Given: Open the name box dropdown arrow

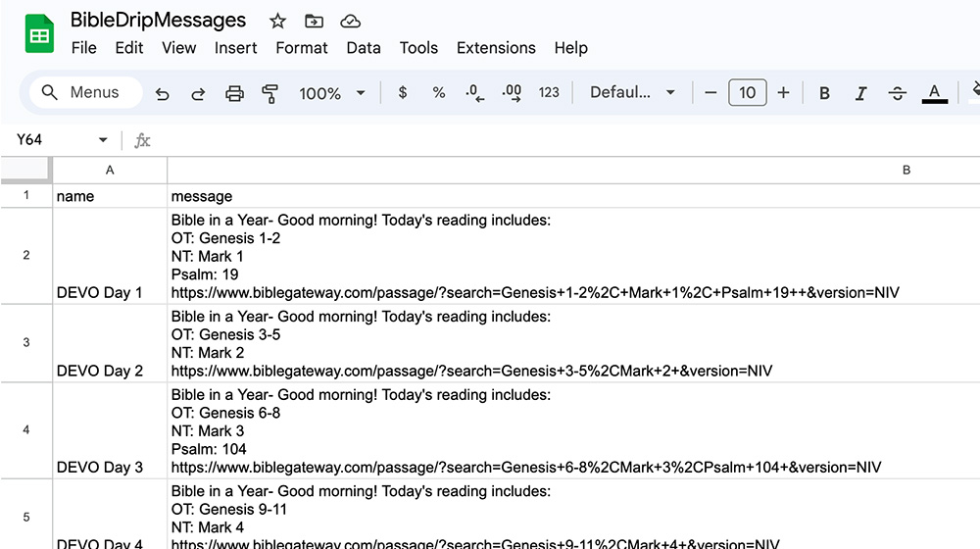Looking at the screenshot, I should [103, 140].
